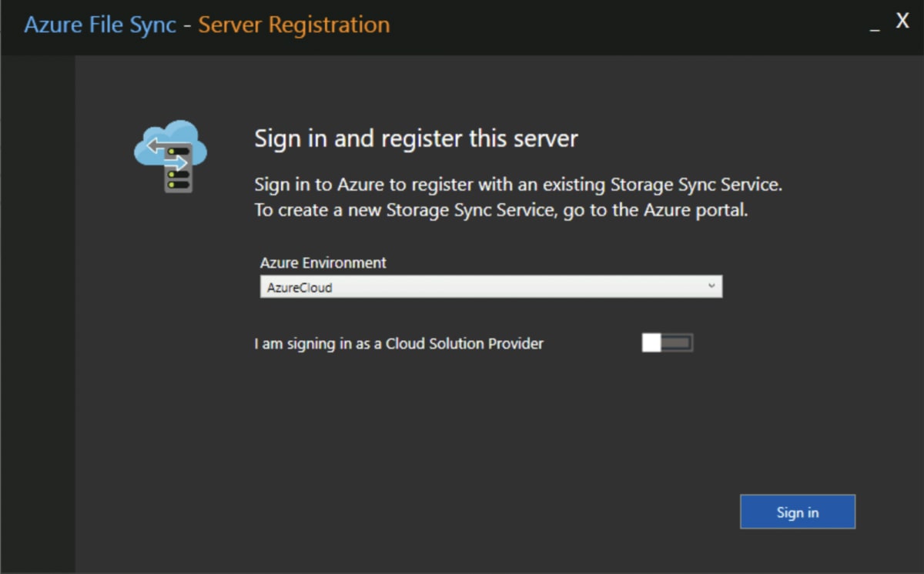Screen dimensions: 924x574
Task: Click the cloud sync illustration icon
Action: point(171,154)
